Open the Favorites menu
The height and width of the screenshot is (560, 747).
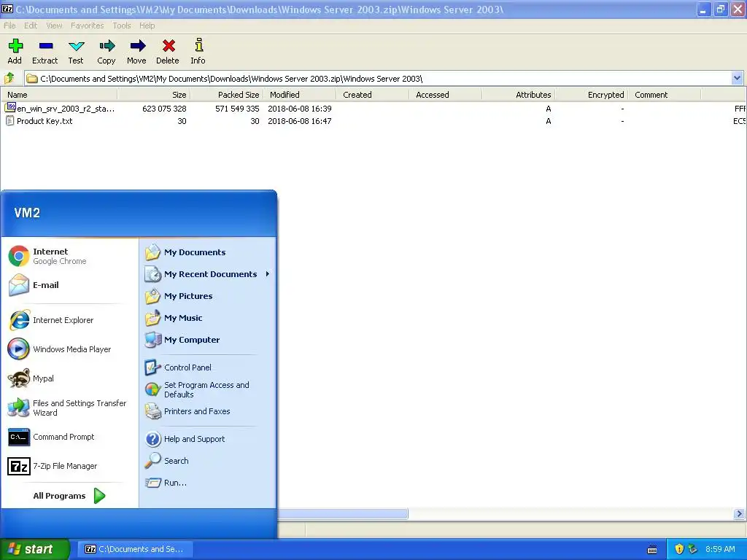tap(88, 26)
